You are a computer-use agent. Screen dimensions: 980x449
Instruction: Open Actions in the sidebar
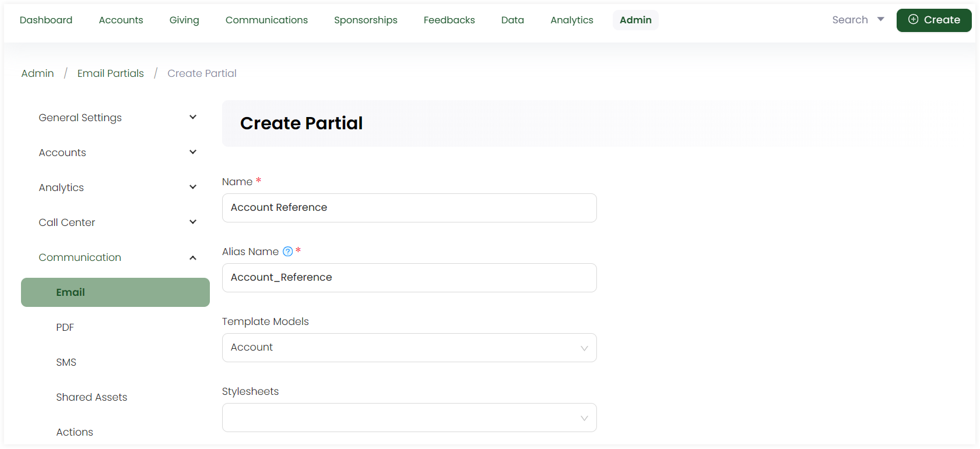[75, 432]
